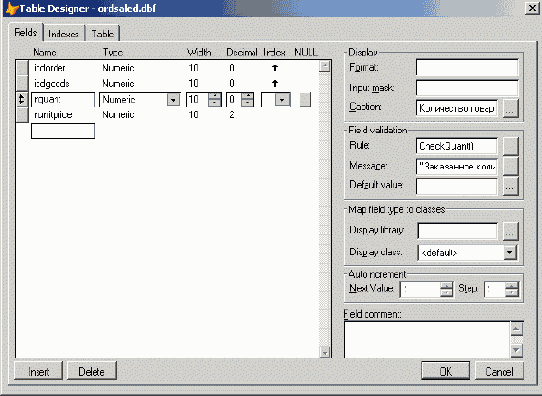The width and height of the screenshot is (542, 396).
Task: Click the Step field
Action: (495, 289)
